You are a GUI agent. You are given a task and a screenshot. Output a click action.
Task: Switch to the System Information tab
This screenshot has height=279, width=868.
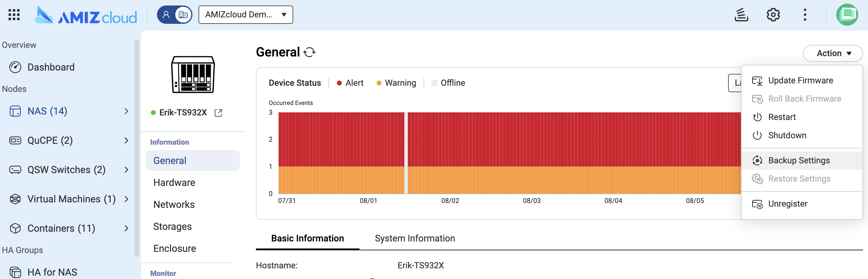click(415, 238)
